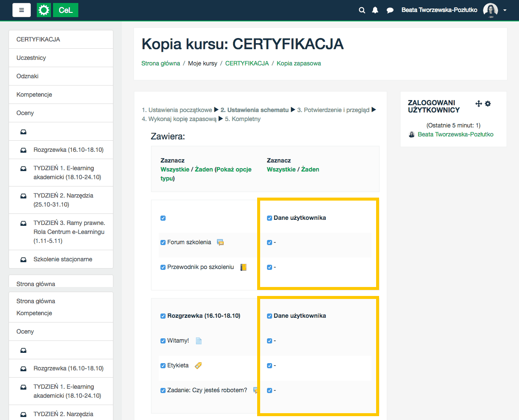Toggle user data checkbox in Przewodnik po szkoleniu row
519x420 pixels.
(x=270, y=267)
